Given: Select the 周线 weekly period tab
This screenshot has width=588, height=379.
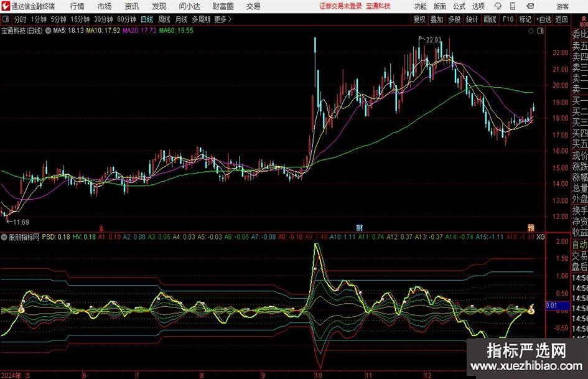Looking at the screenshot, I should click(x=164, y=19).
